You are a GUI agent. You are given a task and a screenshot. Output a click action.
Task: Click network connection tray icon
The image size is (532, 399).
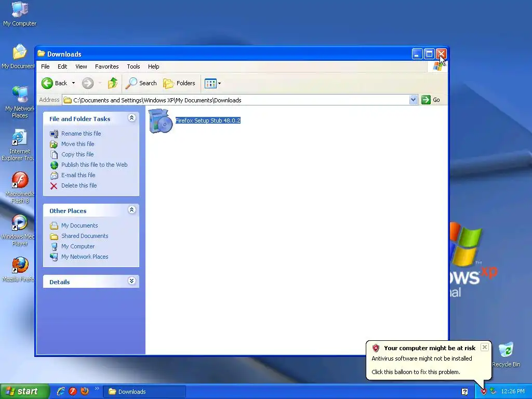tap(493, 392)
